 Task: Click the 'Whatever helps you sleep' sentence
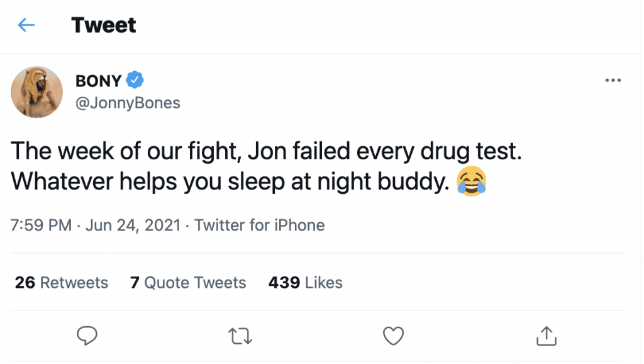230,181
